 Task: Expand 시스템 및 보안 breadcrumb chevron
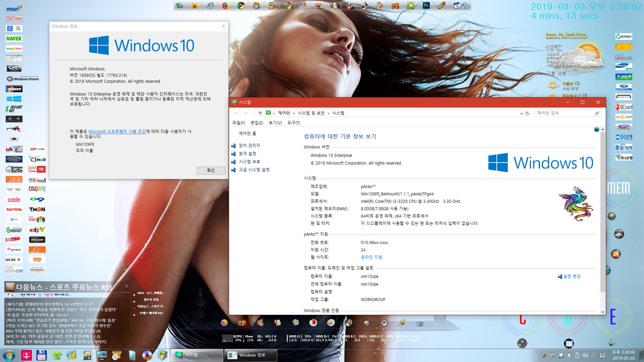pyautogui.click(x=328, y=113)
